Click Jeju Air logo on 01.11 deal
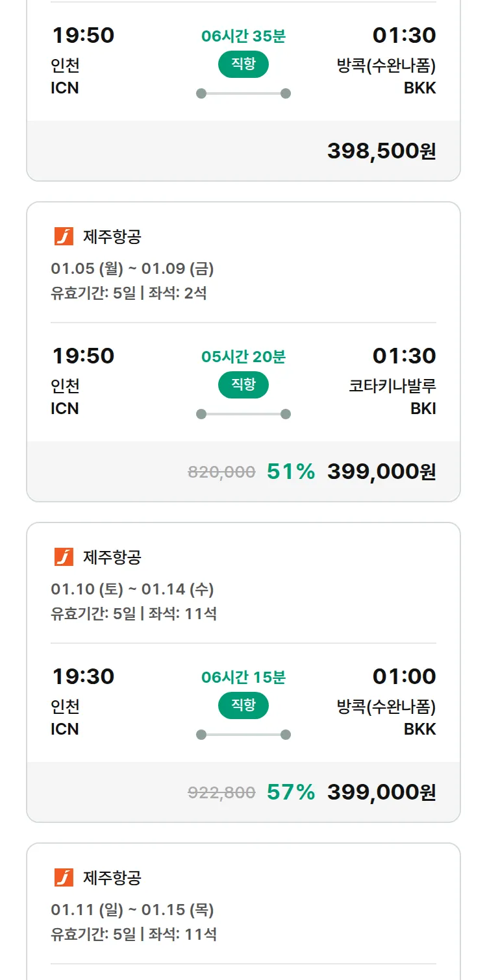The image size is (487, 980). (64, 878)
